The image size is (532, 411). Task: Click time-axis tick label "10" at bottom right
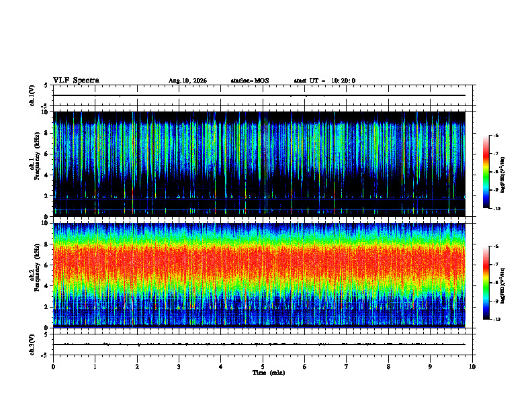coord(472,367)
